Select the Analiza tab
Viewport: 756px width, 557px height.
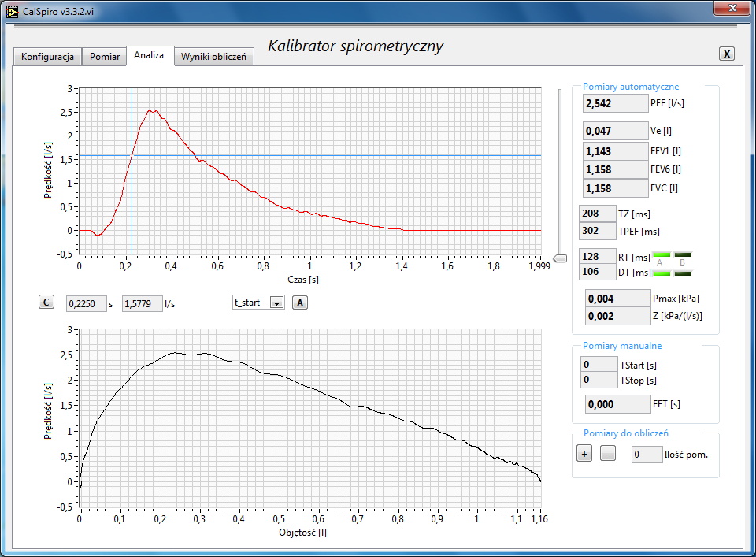tap(149, 55)
